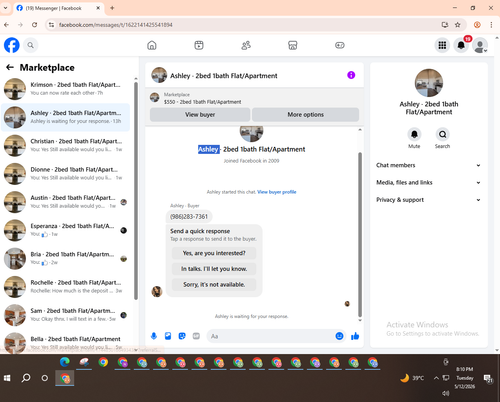Open the Video (Watch) icon
The image size is (500, 402).
pos(199,45)
